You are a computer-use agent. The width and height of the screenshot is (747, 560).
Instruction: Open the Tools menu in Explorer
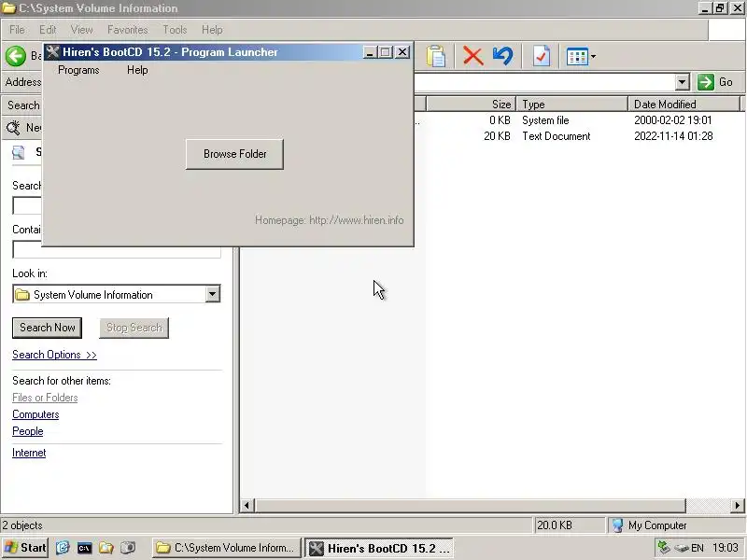(x=175, y=30)
